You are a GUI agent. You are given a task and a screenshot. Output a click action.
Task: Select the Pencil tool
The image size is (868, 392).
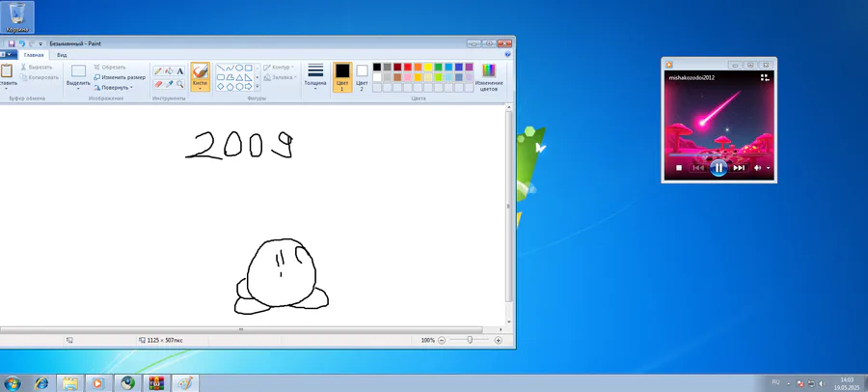pyautogui.click(x=158, y=71)
